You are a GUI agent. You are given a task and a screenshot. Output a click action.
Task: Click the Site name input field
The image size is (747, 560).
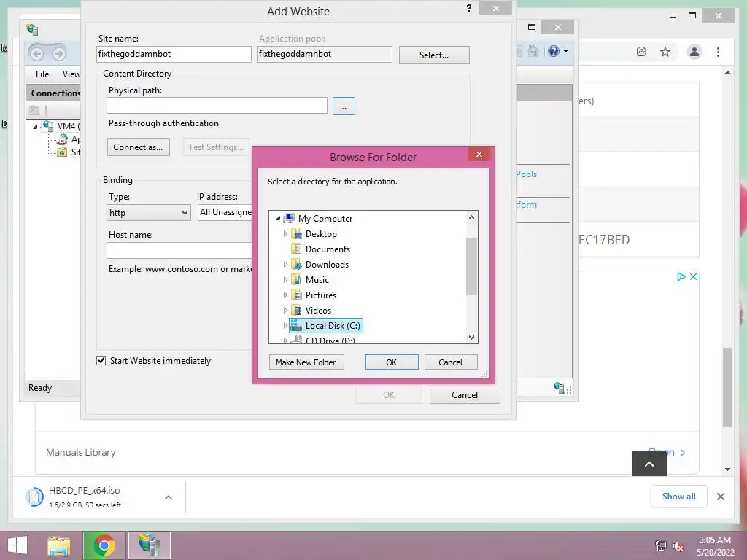pos(174,54)
